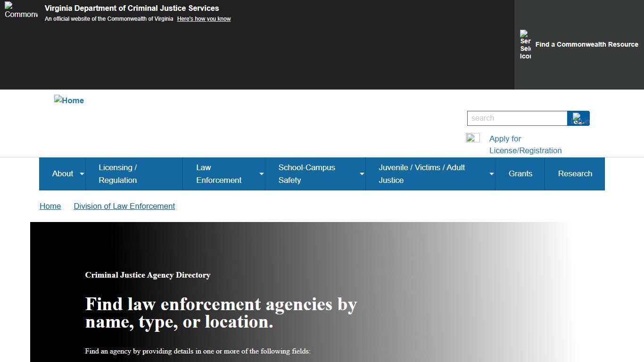Select the Grants menu item
The width and height of the screenshot is (644, 362).
click(x=520, y=173)
